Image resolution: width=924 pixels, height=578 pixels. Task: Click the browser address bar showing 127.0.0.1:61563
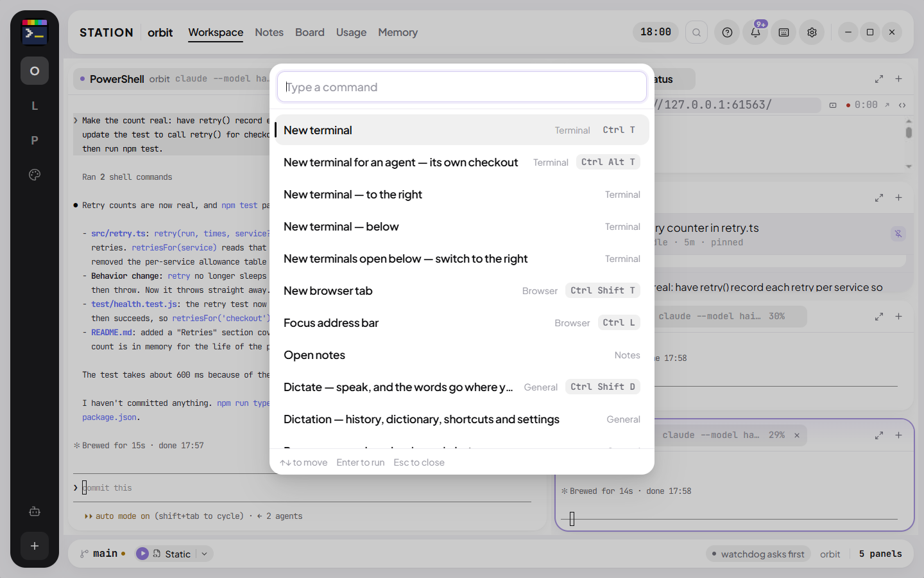738,105
